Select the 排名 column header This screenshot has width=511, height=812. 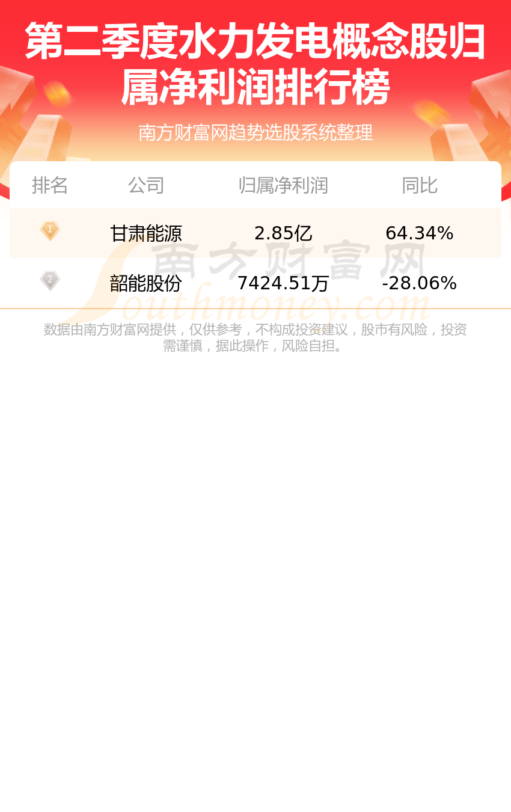pos(50,185)
